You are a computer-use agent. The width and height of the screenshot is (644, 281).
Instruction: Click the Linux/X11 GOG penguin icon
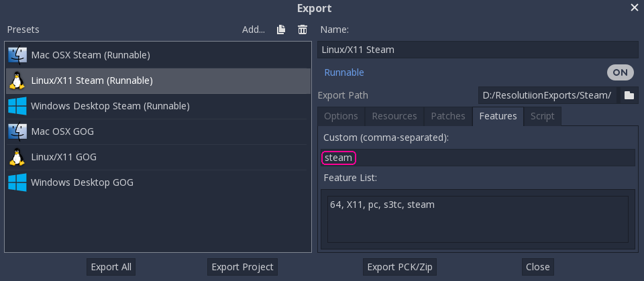[17, 157]
